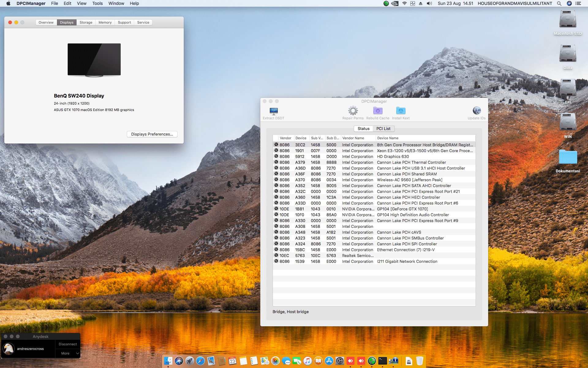The height and width of the screenshot is (368, 588).
Task: Click magnifier icon beside GeForce GTX 1070 row
Action: pyautogui.click(x=276, y=209)
